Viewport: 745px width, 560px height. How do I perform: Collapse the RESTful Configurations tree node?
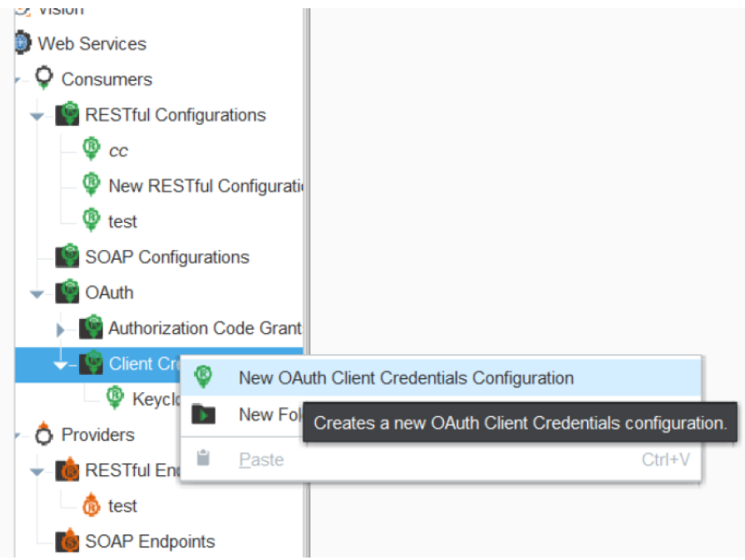(37, 116)
